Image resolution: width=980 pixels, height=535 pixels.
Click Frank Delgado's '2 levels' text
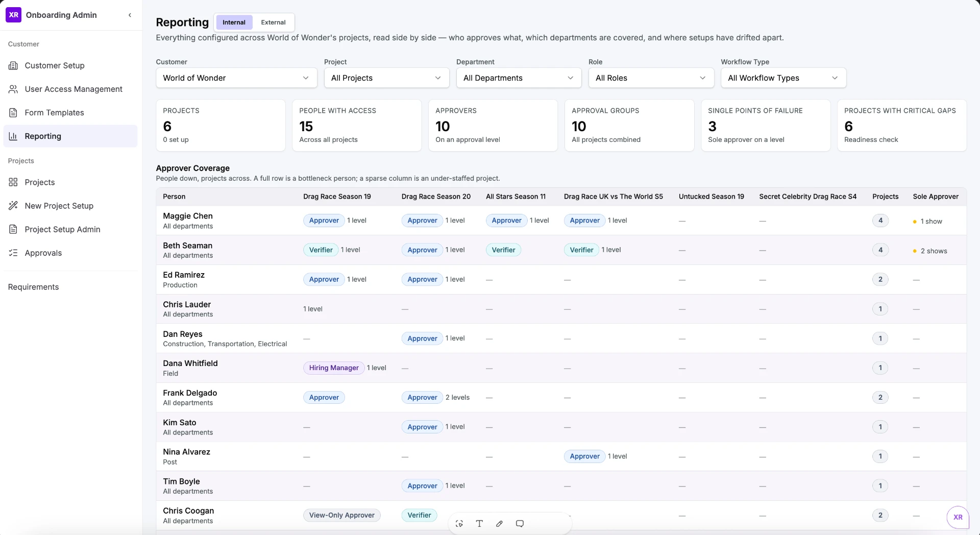click(457, 398)
